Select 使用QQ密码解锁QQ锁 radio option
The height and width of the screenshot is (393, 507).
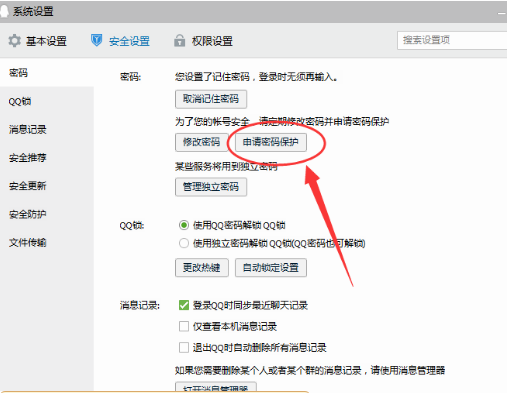click(x=184, y=225)
